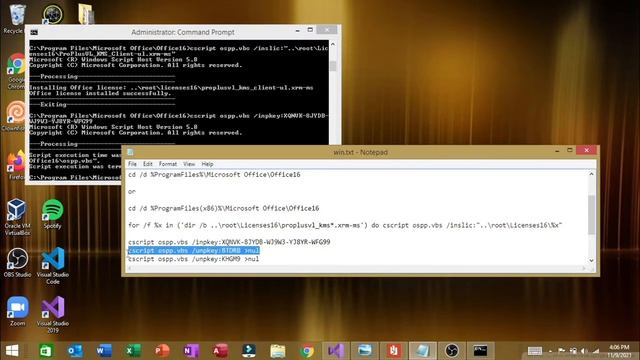This screenshot has width=640, height=360.
Task: Open Chrome from the taskbar
Action: (307, 350)
